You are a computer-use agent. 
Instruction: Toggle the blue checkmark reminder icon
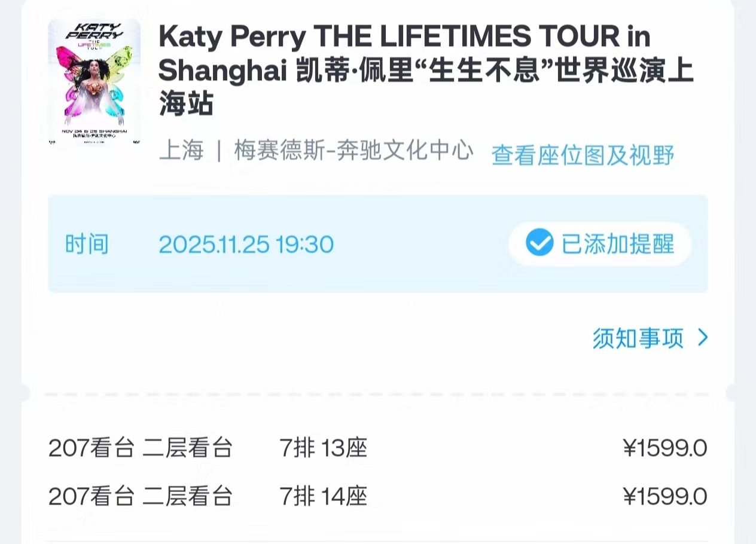click(x=539, y=244)
